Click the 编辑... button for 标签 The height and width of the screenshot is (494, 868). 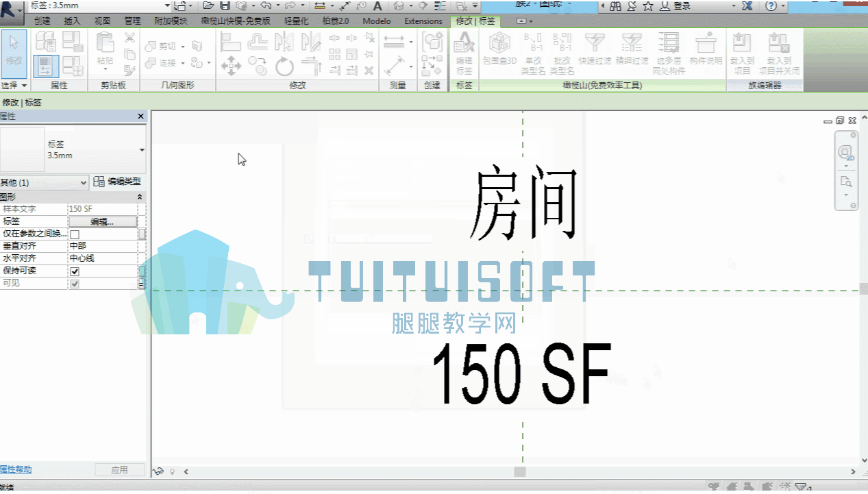[103, 222]
